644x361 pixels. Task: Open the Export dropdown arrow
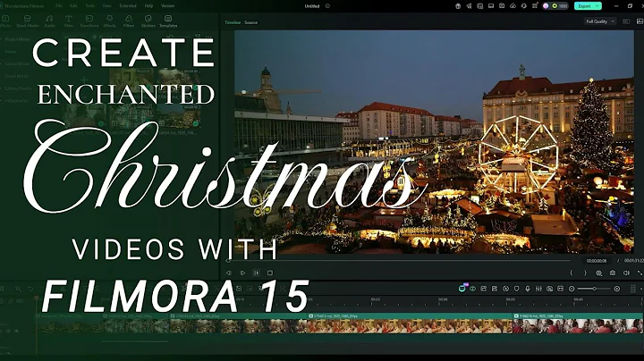tap(597, 6)
